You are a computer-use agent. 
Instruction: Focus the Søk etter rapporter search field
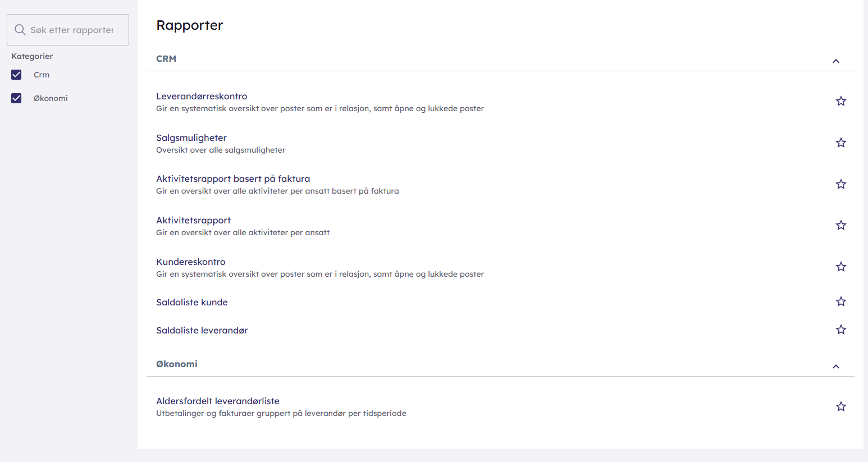click(73, 30)
